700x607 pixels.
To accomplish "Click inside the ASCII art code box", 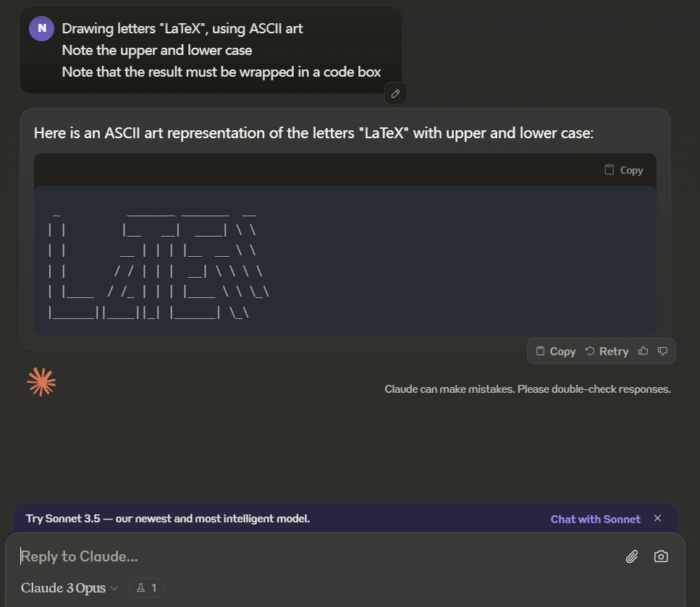I will click(x=345, y=260).
